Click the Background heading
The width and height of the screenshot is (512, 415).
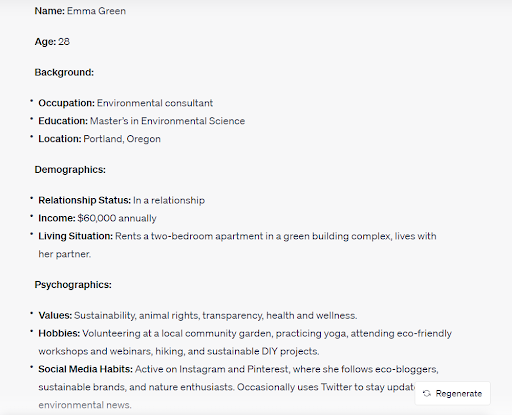(x=64, y=72)
